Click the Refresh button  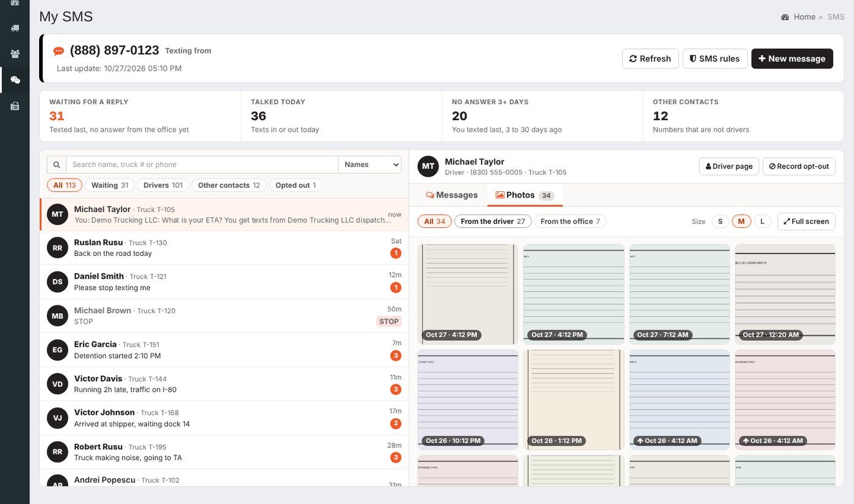click(x=650, y=59)
